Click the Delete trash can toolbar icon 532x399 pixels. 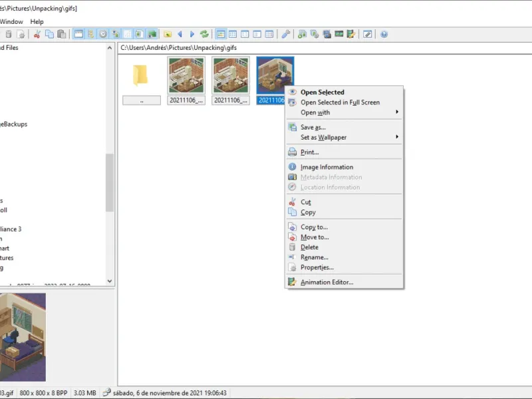click(x=9, y=35)
